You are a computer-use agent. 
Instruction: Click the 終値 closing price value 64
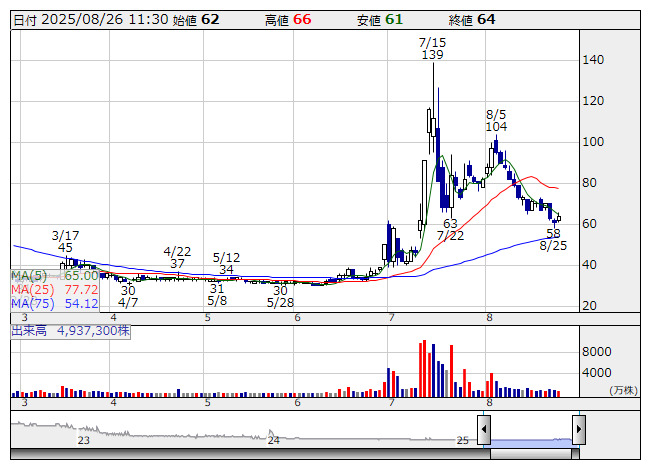pyautogui.click(x=486, y=19)
